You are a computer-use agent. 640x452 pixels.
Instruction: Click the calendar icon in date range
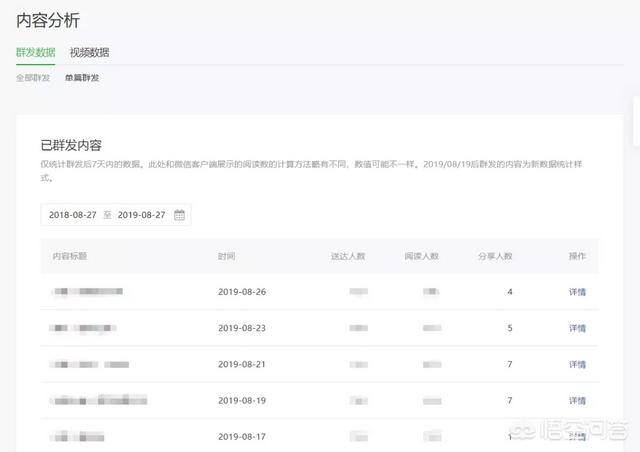point(180,215)
